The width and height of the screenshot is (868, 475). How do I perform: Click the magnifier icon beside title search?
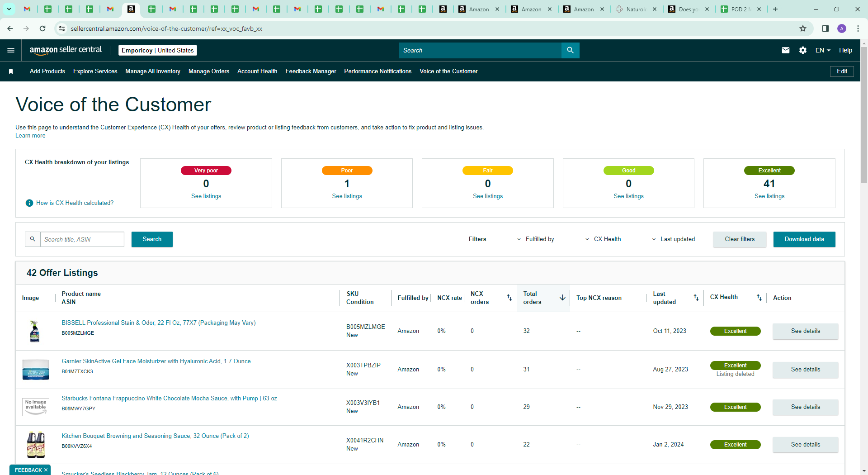[33, 239]
